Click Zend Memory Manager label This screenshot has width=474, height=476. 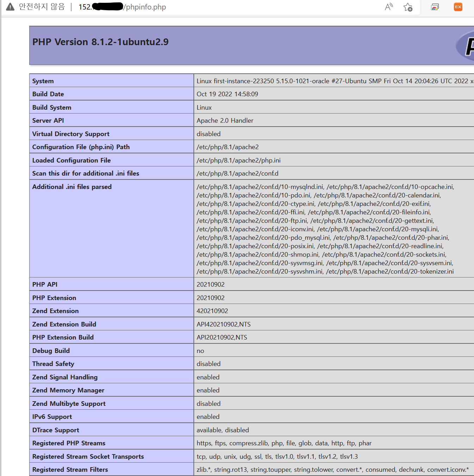[68, 390]
